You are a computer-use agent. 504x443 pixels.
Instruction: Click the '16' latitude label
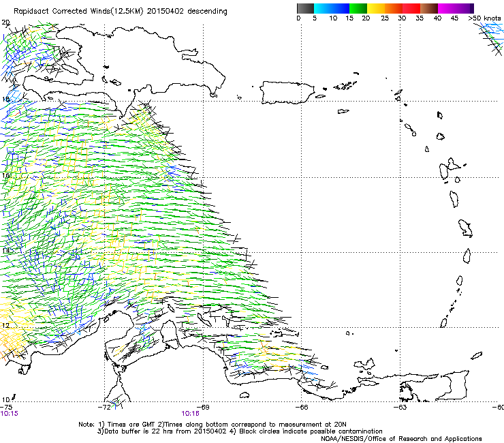[x=5, y=175]
